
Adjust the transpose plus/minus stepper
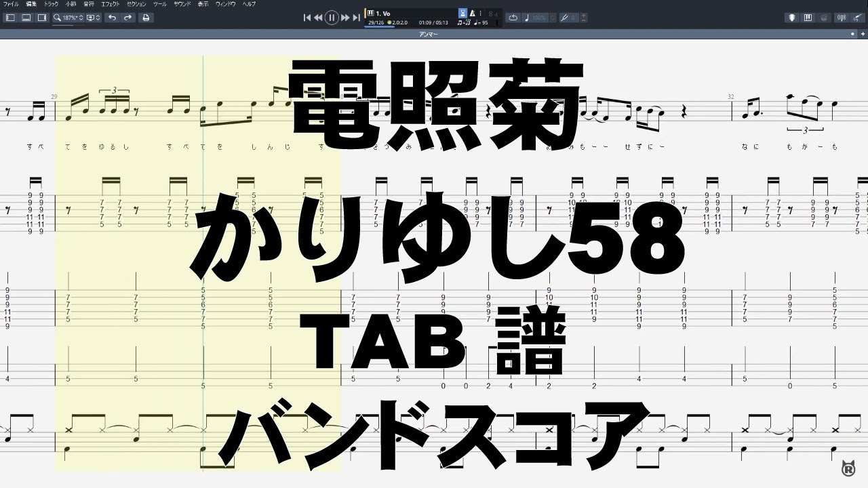pos(584,18)
